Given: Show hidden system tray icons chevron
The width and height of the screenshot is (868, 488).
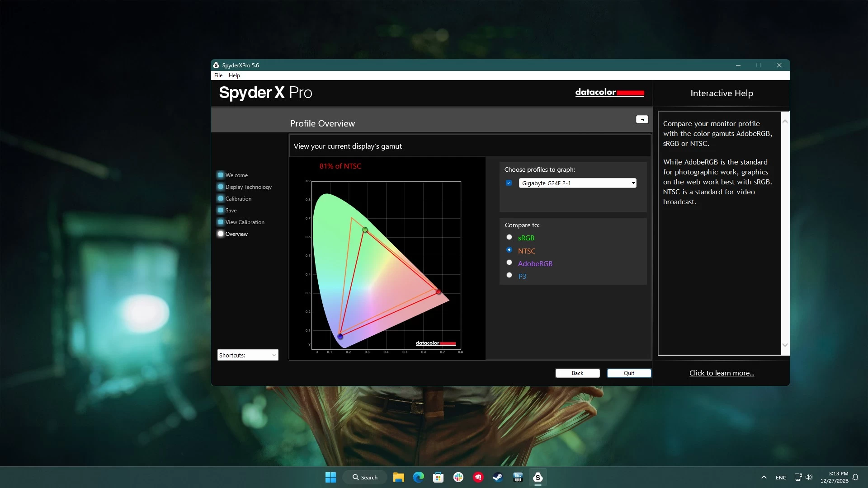Looking at the screenshot, I should [764, 477].
